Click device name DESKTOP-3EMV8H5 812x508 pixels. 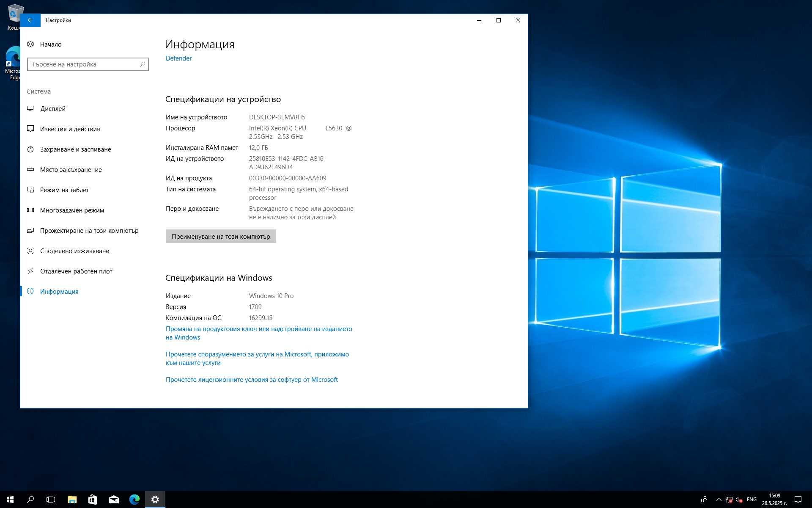coord(277,117)
